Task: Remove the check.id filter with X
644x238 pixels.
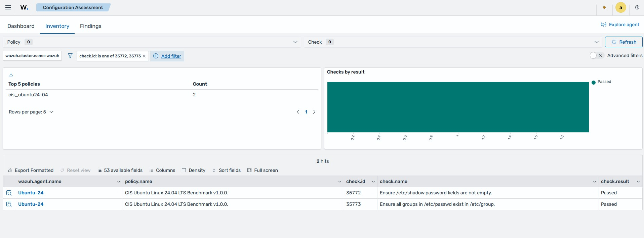Action: click(x=144, y=56)
